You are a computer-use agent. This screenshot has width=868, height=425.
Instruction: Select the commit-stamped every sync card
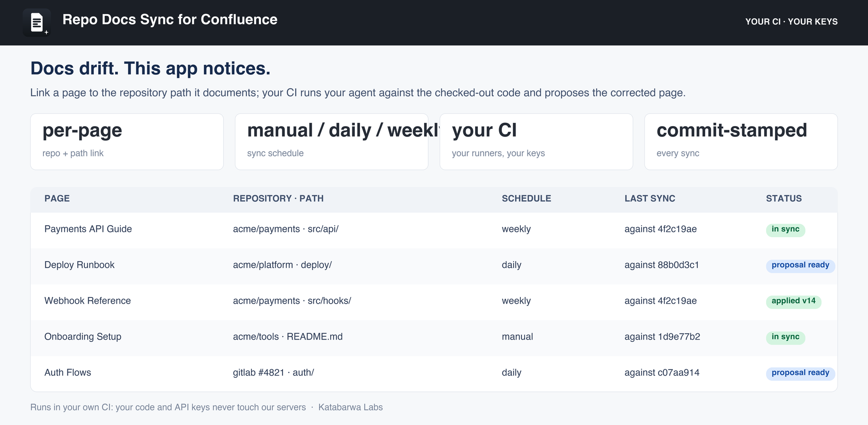coord(741,142)
